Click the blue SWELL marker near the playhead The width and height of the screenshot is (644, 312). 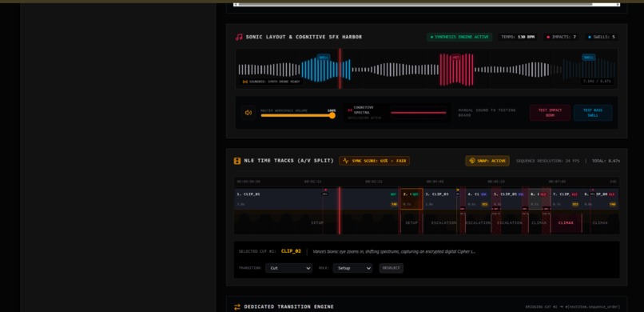[324, 58]
